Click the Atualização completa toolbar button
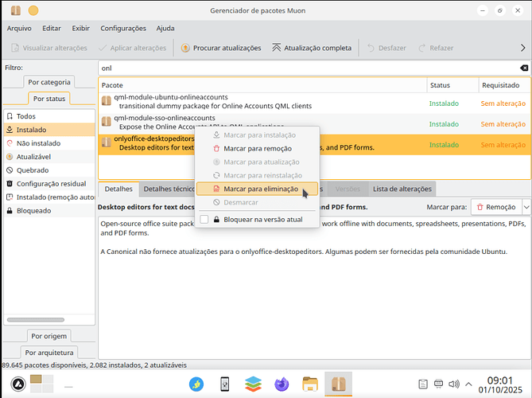532x398 pixels. 312,48
